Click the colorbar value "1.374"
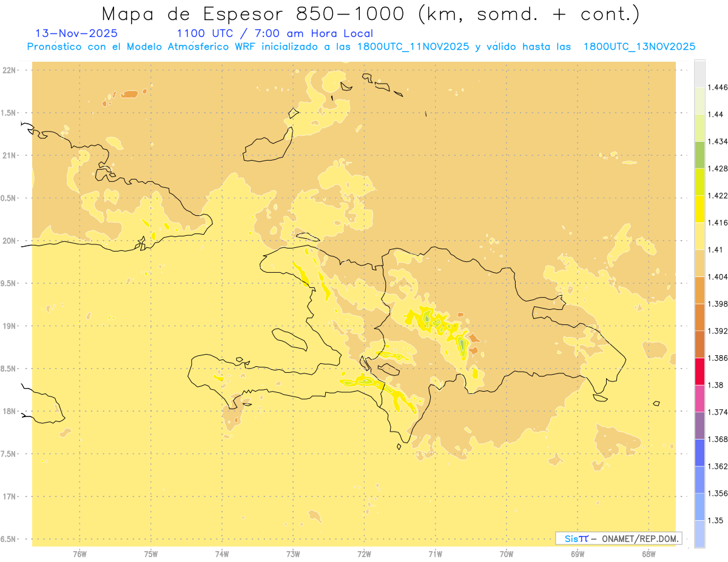Viewport: 728px width, 562px height. (718, 412)
